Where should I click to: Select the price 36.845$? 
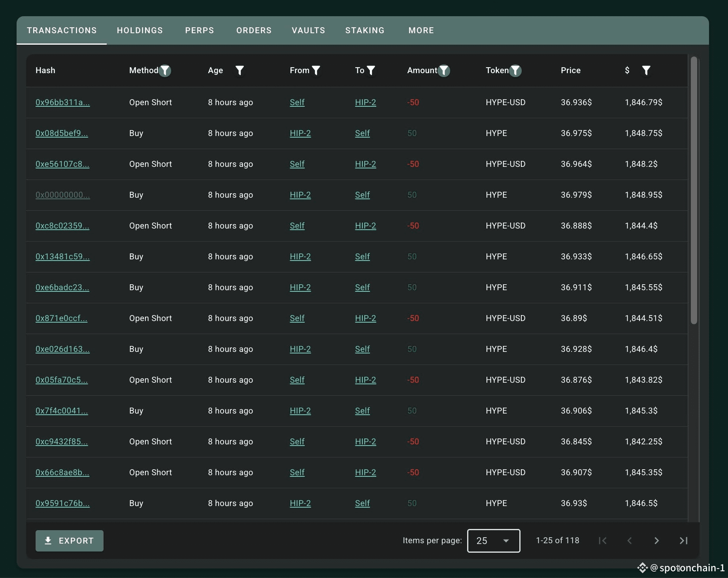[576, 442]
